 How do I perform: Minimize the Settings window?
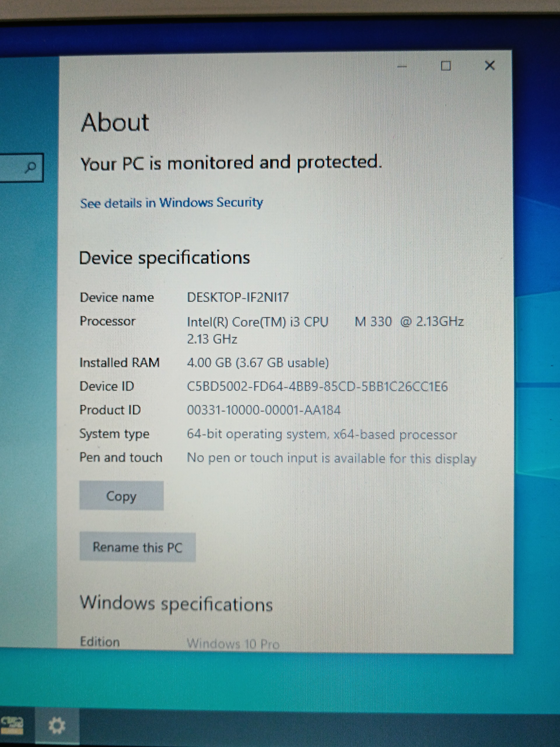tap(402, 67)
